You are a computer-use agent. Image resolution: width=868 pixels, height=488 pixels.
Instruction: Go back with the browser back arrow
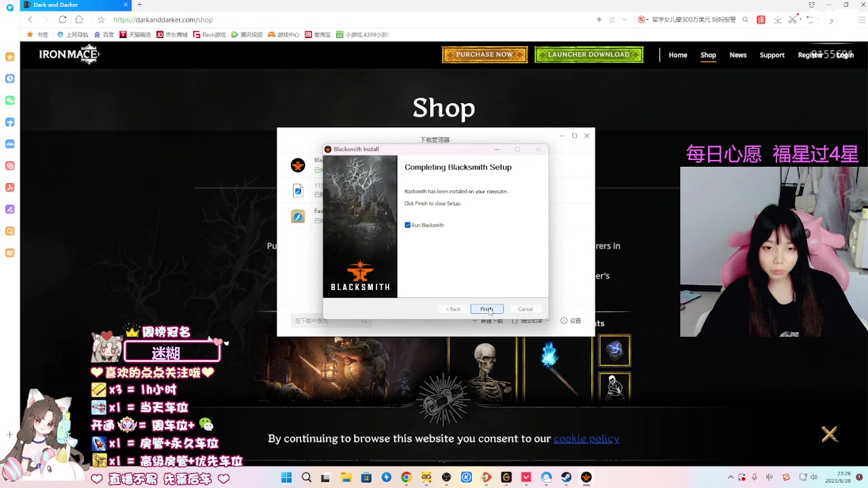pyautogui.click(x=30, y=20)
